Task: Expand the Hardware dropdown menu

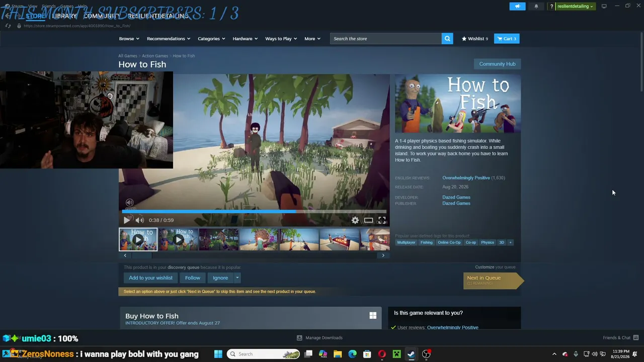Action: point(245,39)
